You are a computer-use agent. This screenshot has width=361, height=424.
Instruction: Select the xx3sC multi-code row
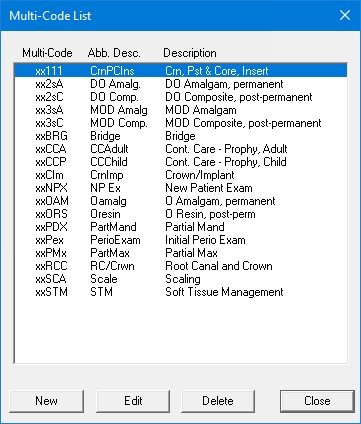[x=181, y=123]
